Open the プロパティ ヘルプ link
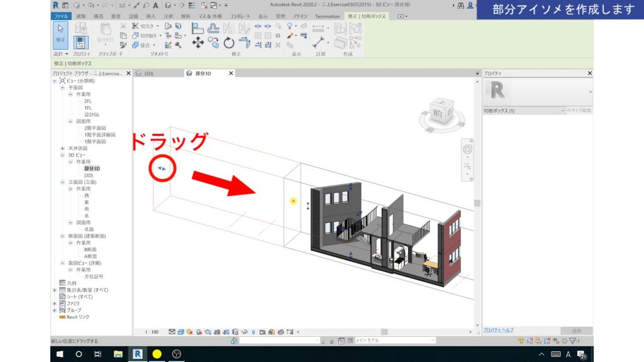This screenshot has height=362, width=644. point(500,331)
